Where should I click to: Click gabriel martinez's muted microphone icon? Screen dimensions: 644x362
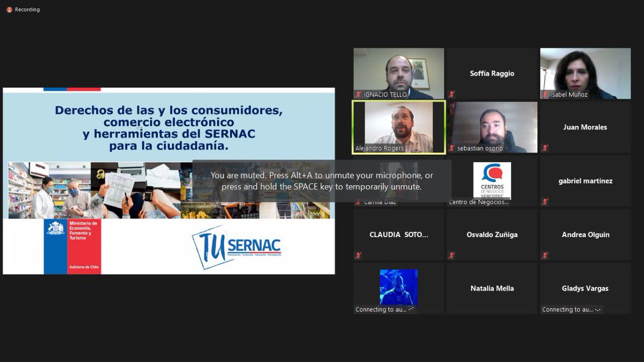click(545, 202)
